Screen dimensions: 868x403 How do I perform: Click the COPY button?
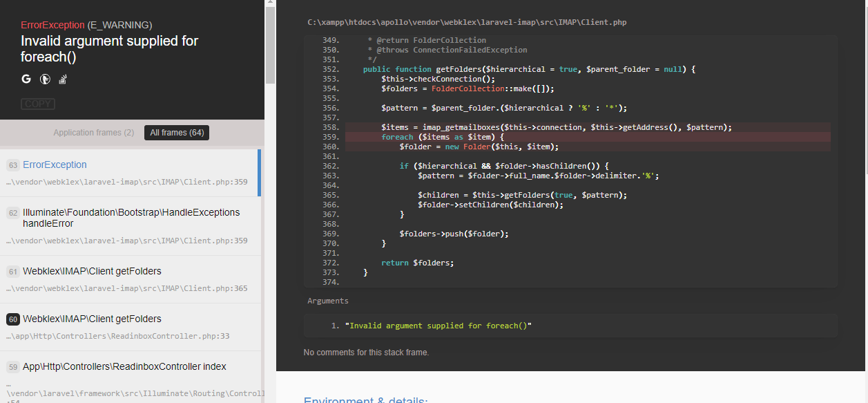click(x=37, y=103)
